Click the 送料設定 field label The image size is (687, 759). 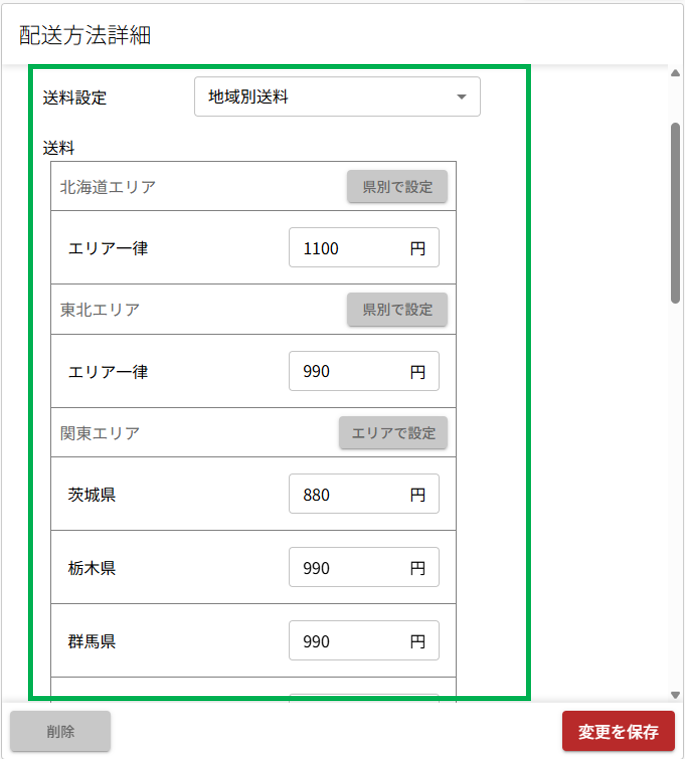coord(75,98)
